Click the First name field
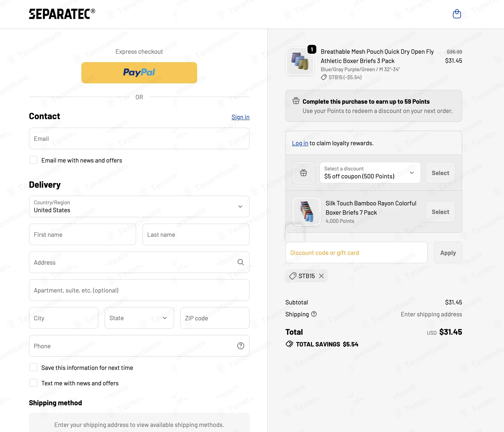Viewport: 504px width, 432px height. (82, 235)
